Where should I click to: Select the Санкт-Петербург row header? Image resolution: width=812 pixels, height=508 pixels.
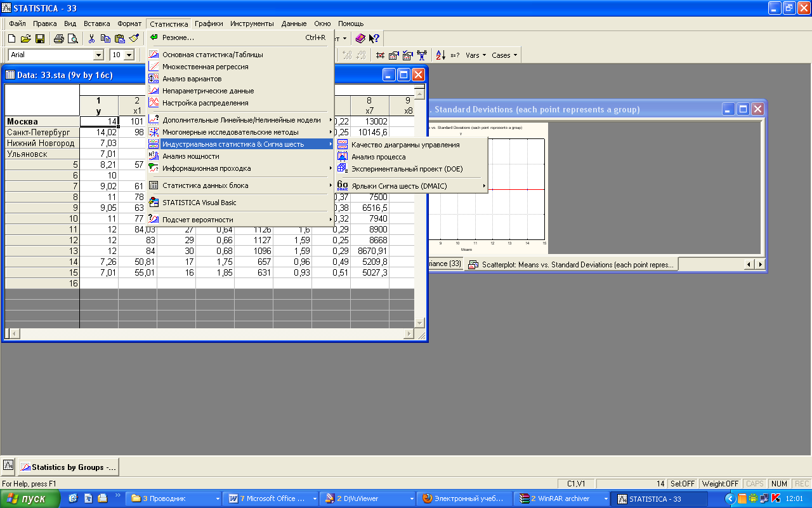tap(42, 132)
